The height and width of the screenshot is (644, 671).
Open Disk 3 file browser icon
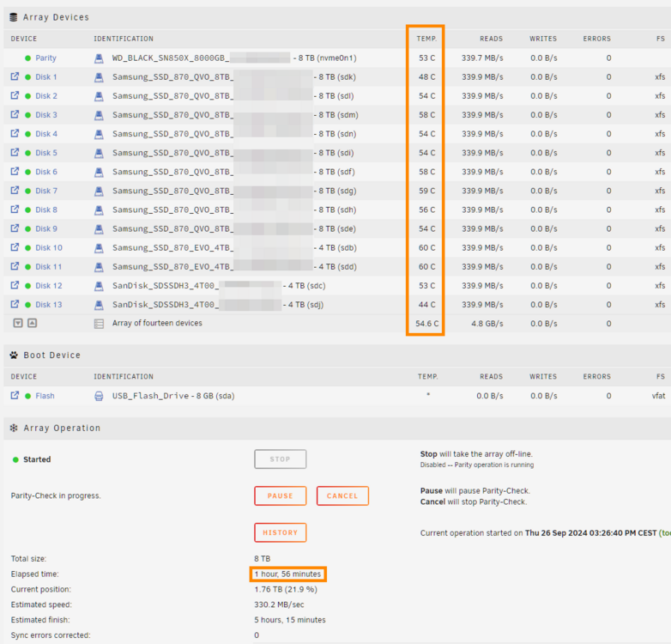pos(15,114)
